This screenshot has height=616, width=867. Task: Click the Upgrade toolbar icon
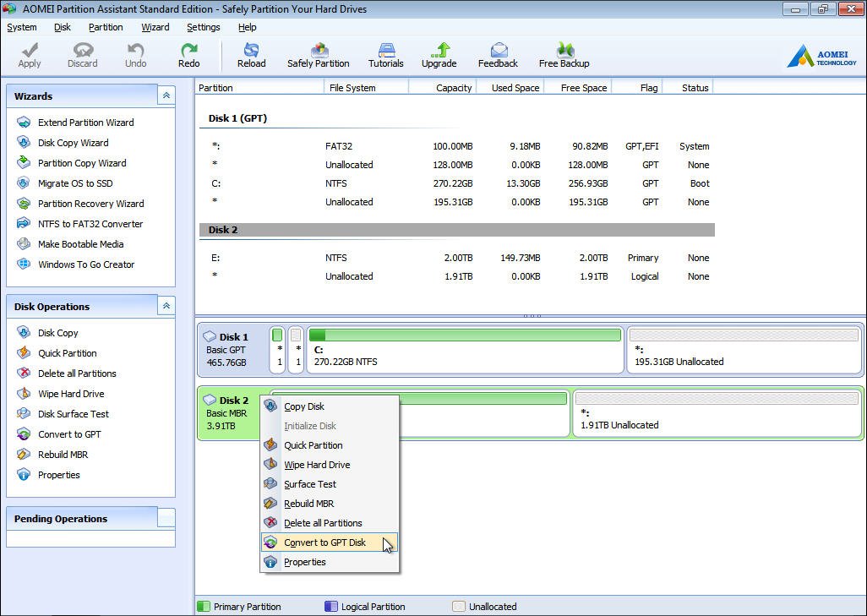pos(439,55)
